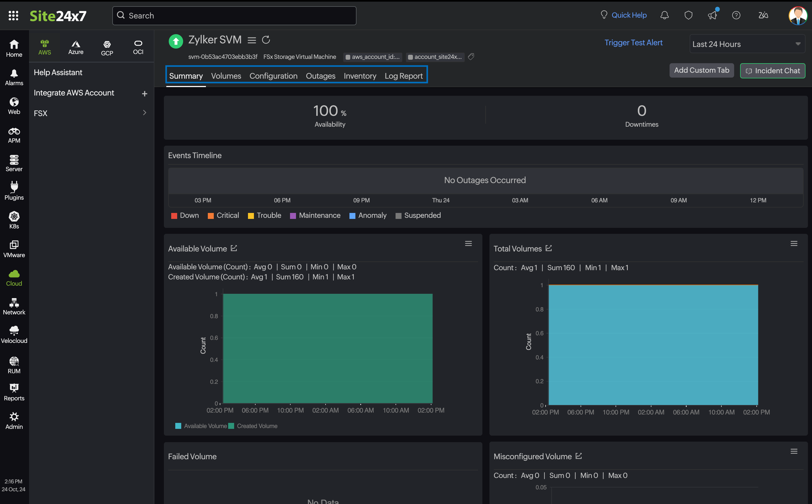This screenshot has width=812, height=504.
Task: Select the Azure cloud tab icon
Action: click(x=76, y=48)
